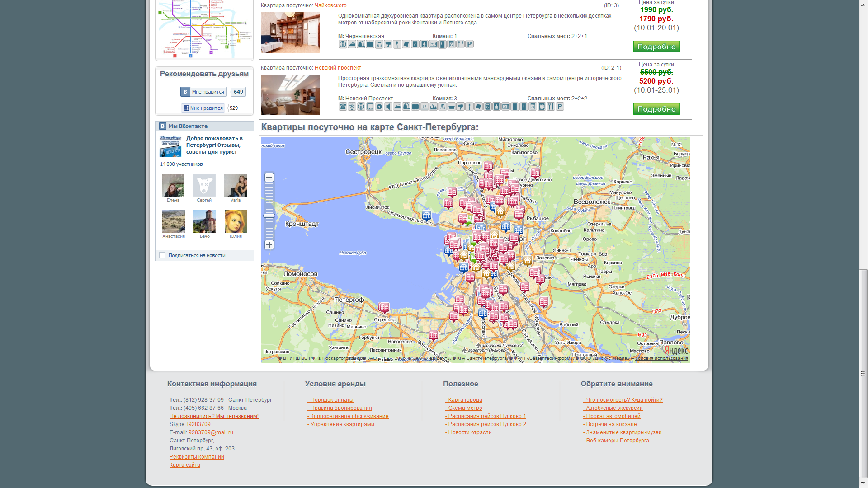Click the Nevsky apartment photo thumbnail

(x=290, y=95)
